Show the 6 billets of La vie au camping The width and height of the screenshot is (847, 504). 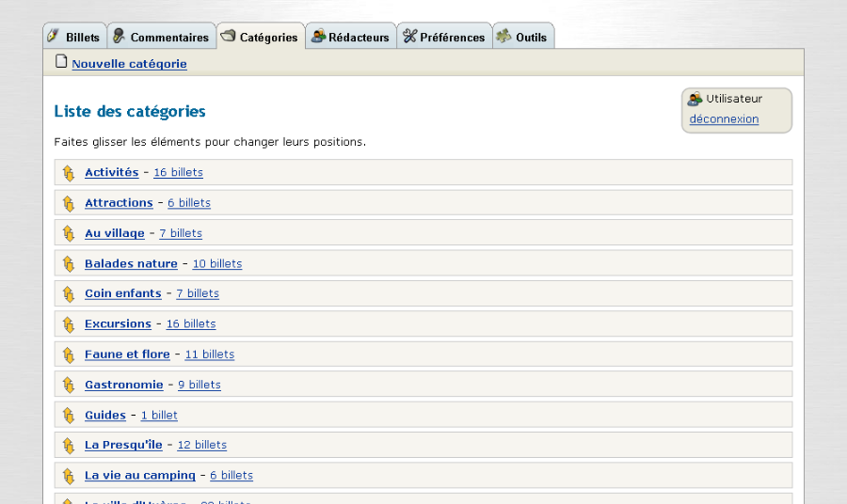tap(231, 476)
